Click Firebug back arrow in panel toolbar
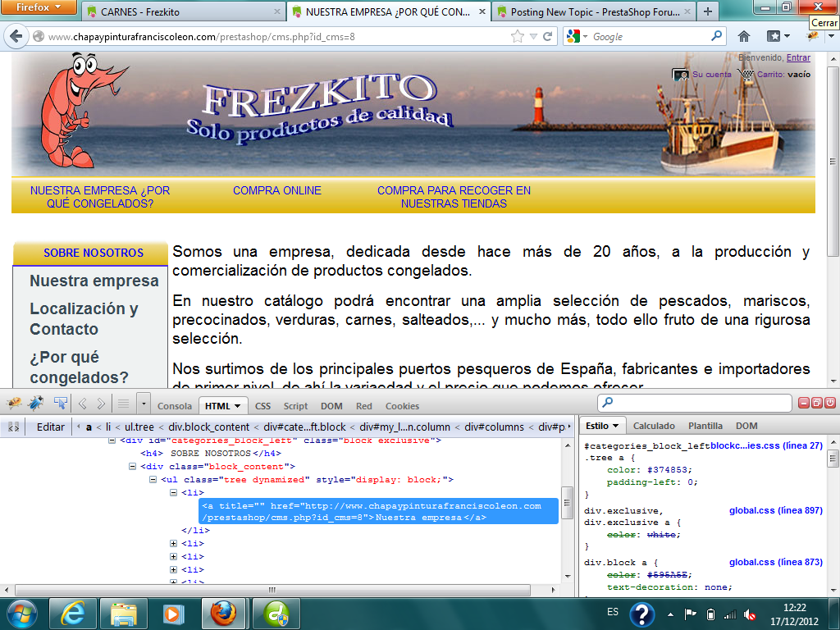The height and width of the screenshot is (630, 840). point(83,404)
